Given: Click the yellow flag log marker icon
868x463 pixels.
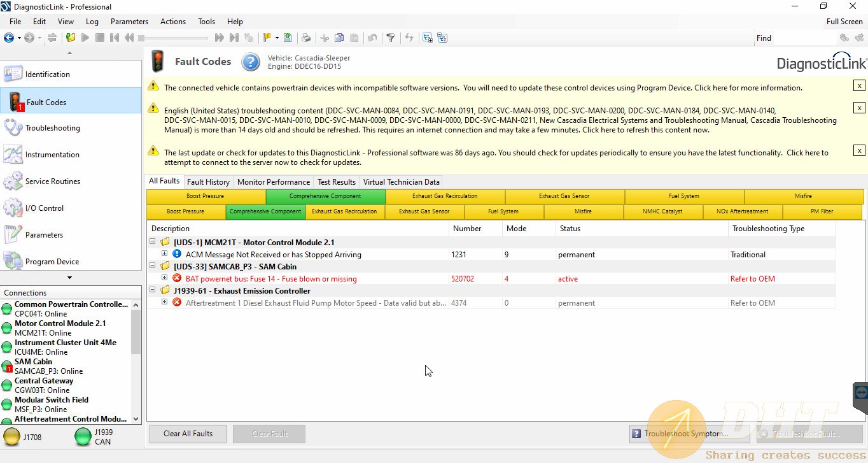Looking at the screenshot, I should (267, 38).
